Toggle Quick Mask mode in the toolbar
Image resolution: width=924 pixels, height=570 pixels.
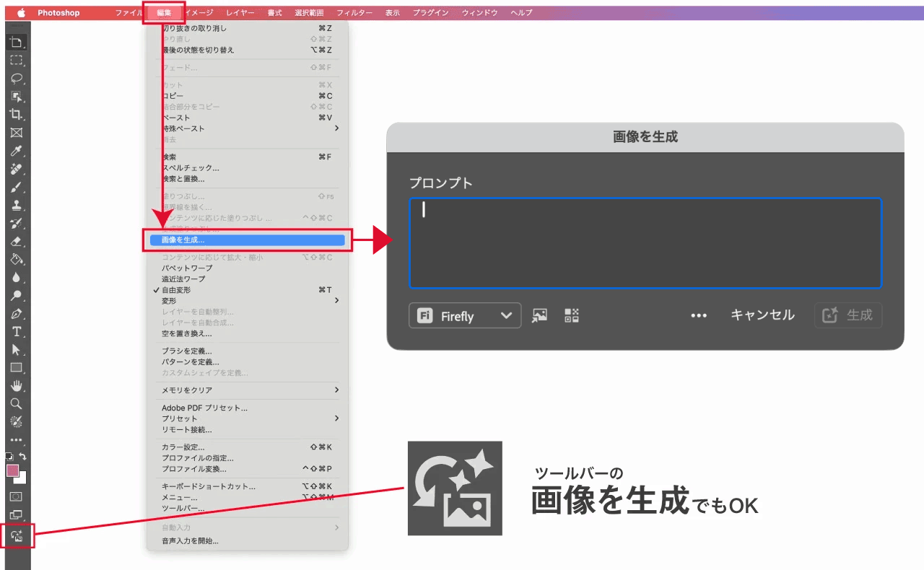pyautogui.click(x=17, y=496)
